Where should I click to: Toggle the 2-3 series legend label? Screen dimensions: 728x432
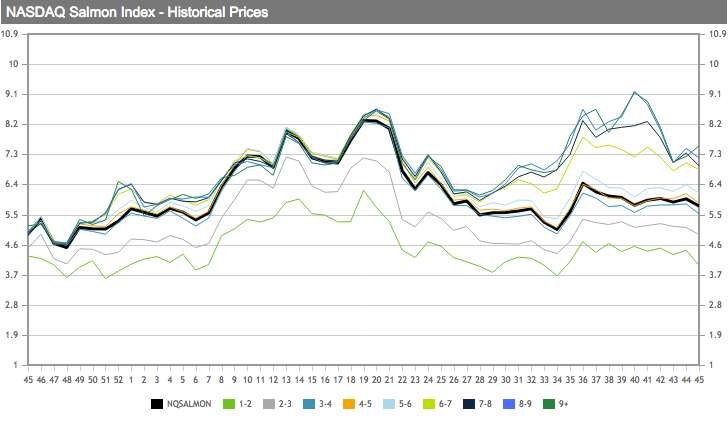click(x=285, y=404)
